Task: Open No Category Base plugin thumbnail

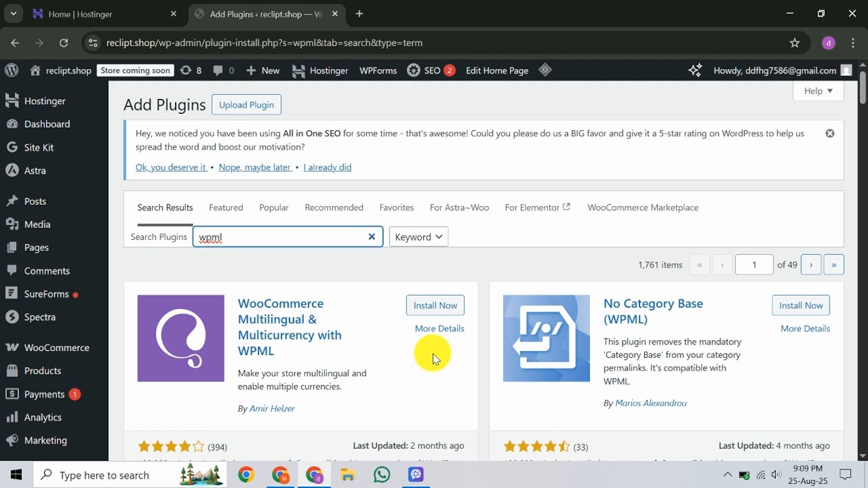Action: (x=547, y=338)
